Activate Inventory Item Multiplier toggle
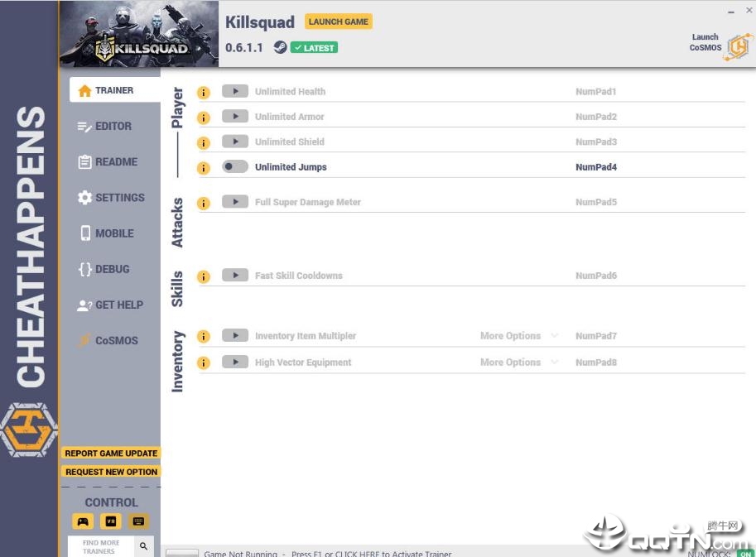This screenshot has height=557, width=756. (235, 335)
